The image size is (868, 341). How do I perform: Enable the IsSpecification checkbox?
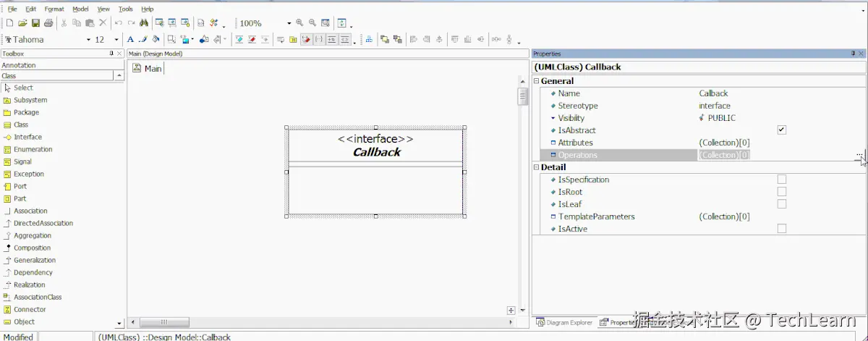(782, 180)
